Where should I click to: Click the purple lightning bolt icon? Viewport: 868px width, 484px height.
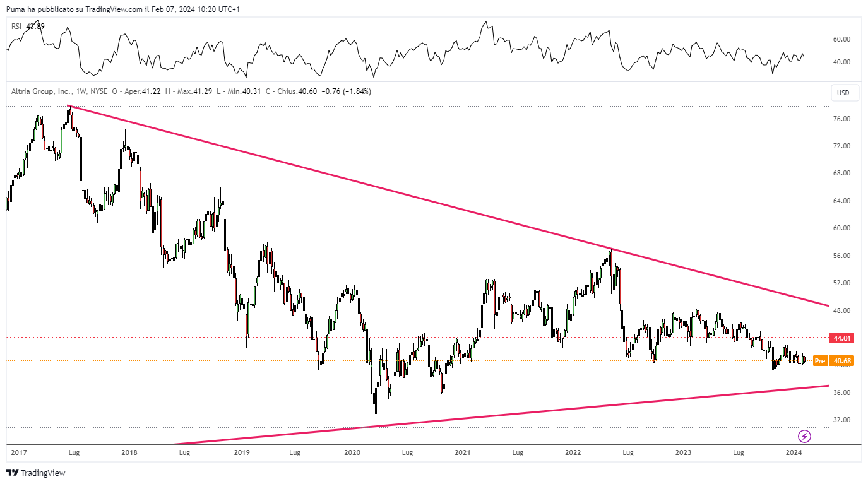(x=804, y=435)
